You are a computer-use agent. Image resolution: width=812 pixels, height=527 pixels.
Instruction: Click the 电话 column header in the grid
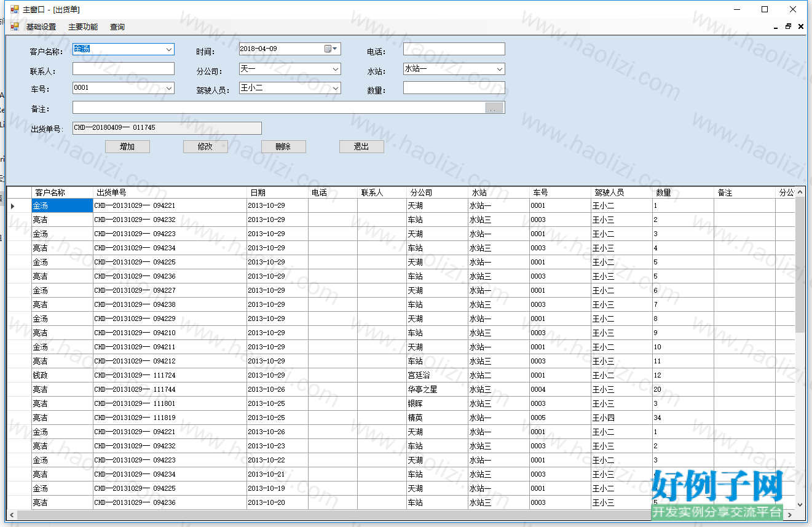click(333, 192)
